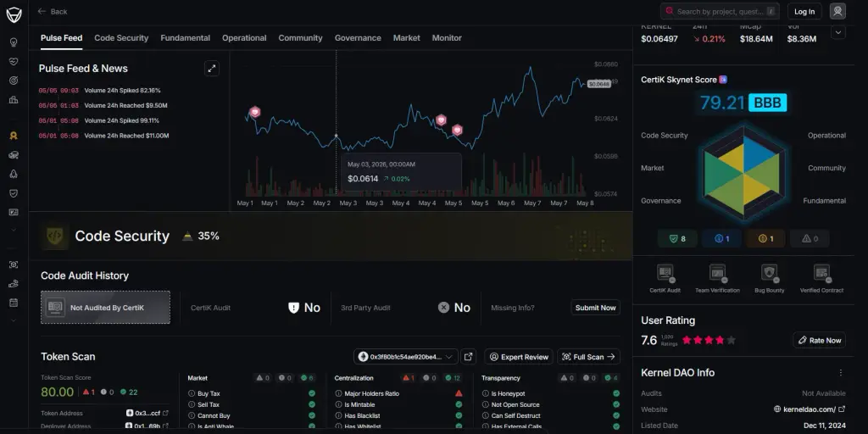The height and width of the screenshot is (434, 868).
Task: Click the Bug Bounty badge icon
Action: (770, 273)
